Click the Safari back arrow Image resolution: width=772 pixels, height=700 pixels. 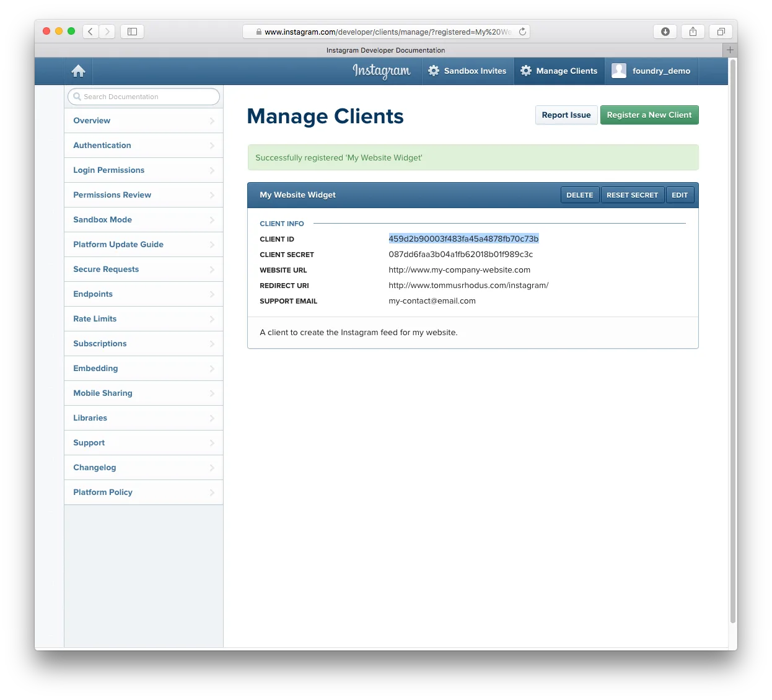click(90, 32)
